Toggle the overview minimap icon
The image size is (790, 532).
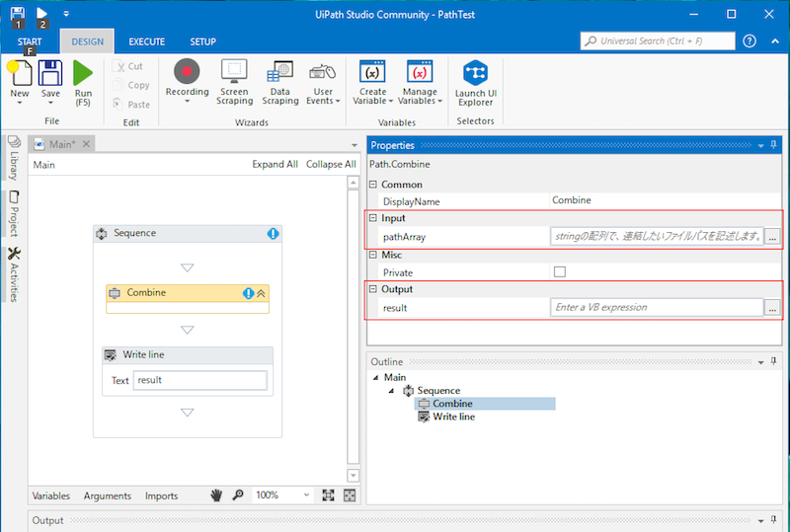350,495
